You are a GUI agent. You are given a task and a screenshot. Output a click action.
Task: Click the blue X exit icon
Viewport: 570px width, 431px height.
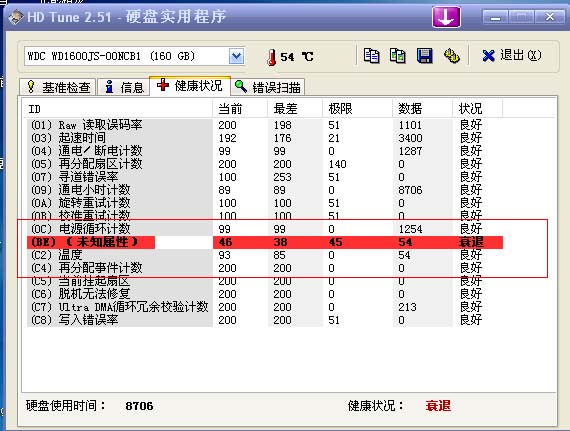pos(488,56)
